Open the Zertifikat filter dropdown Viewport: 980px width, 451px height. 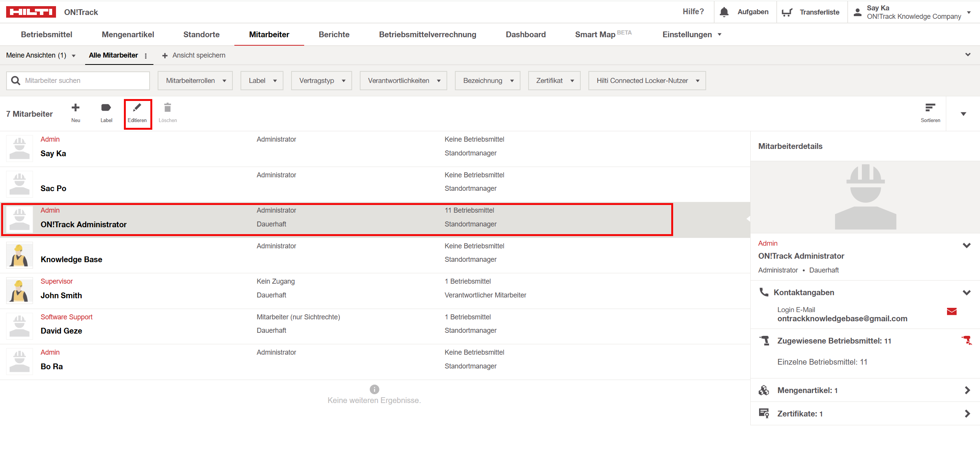[554, 81]
